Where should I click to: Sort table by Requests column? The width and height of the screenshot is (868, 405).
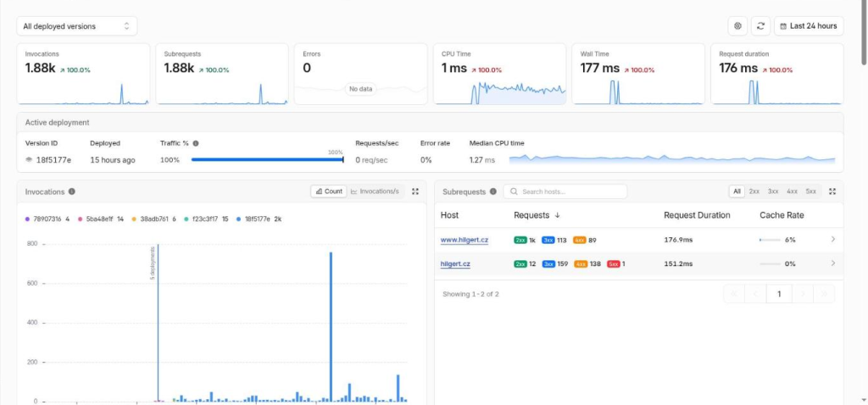537,215
